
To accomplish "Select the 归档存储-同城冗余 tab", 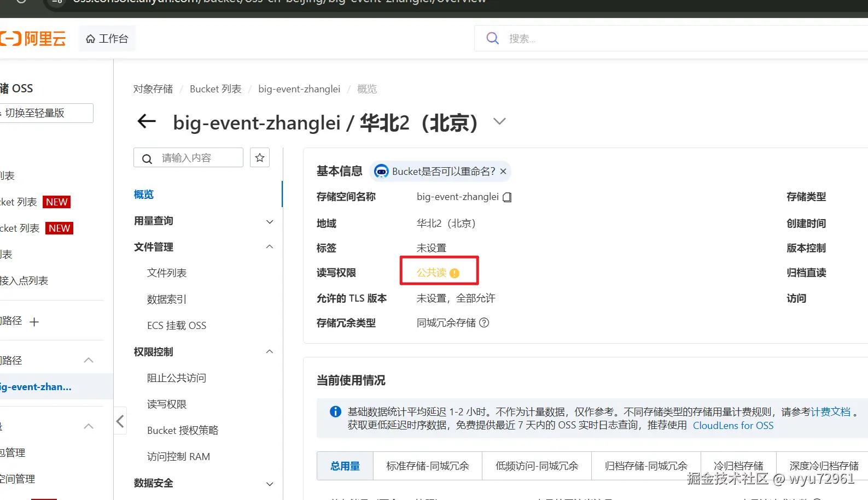I will point(646,466).
